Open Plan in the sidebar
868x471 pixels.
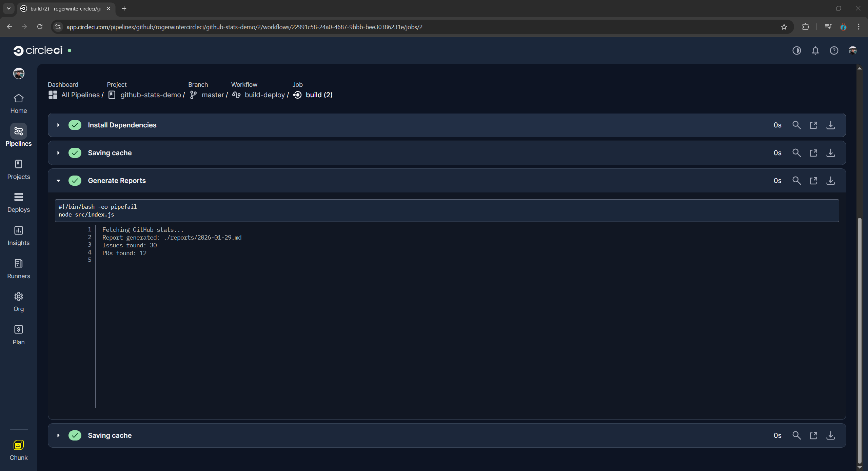19,335
